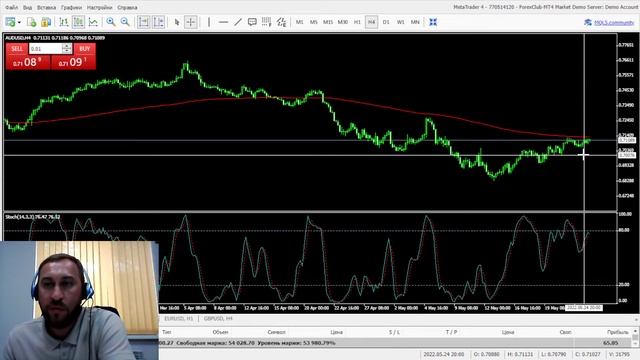Screen dimensions: 640x360
Task: Open the Справка menu
Action: (127, 7)
